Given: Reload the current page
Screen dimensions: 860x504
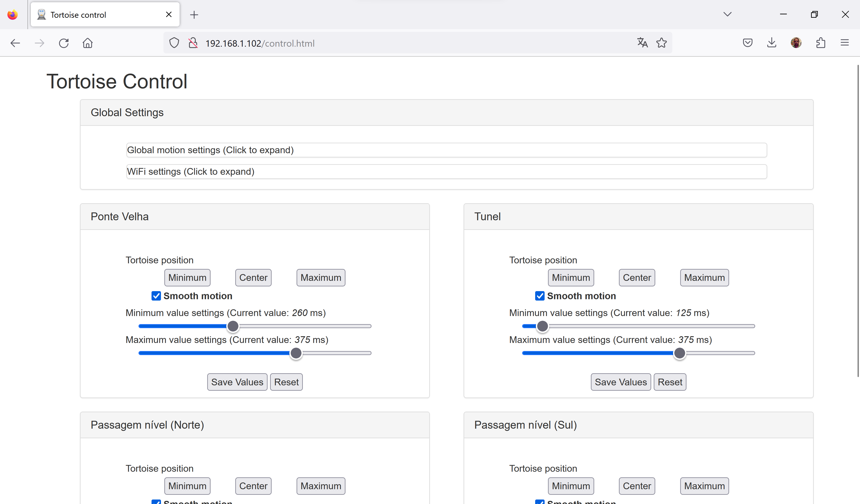Looking at the screenshot, I should click(64, 43).
